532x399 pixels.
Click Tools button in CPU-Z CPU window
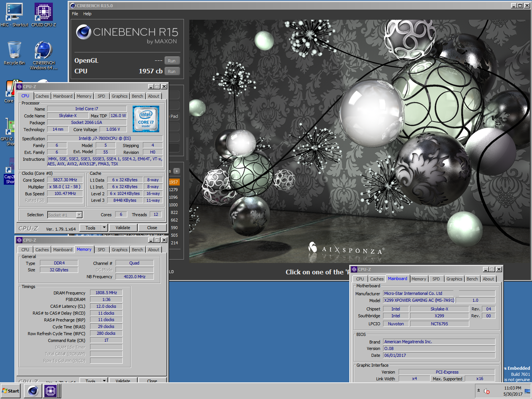tap(90, 228)
